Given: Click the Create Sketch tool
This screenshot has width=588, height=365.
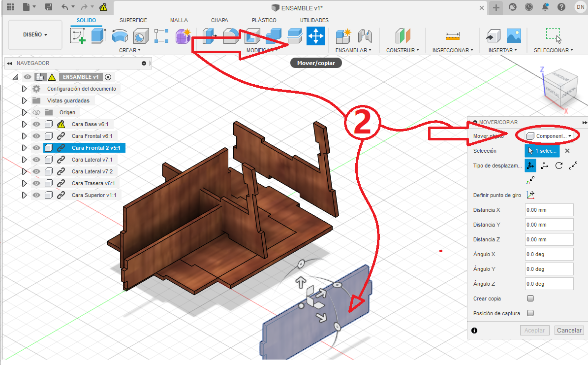Looking at the screenshot, I should (78, 36).
